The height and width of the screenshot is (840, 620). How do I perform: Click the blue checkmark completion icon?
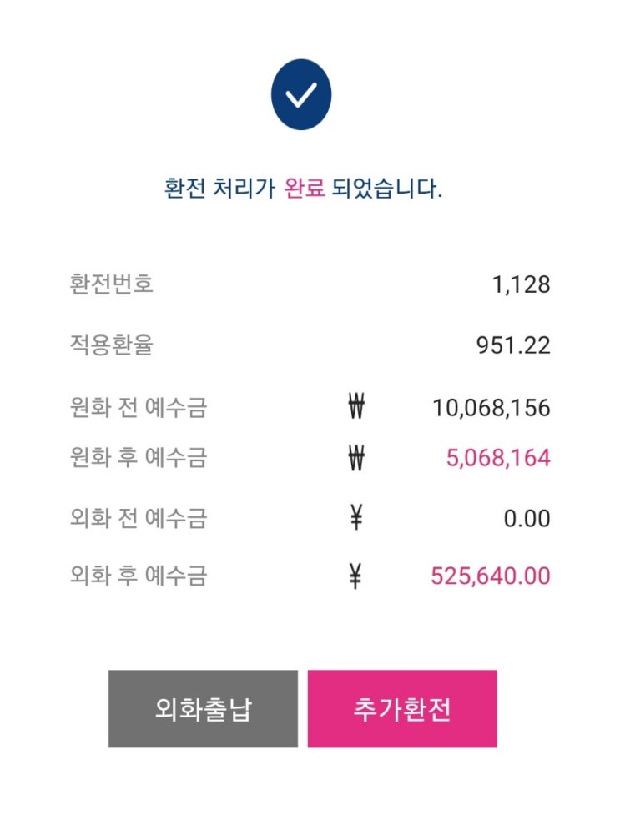point(301,95)
